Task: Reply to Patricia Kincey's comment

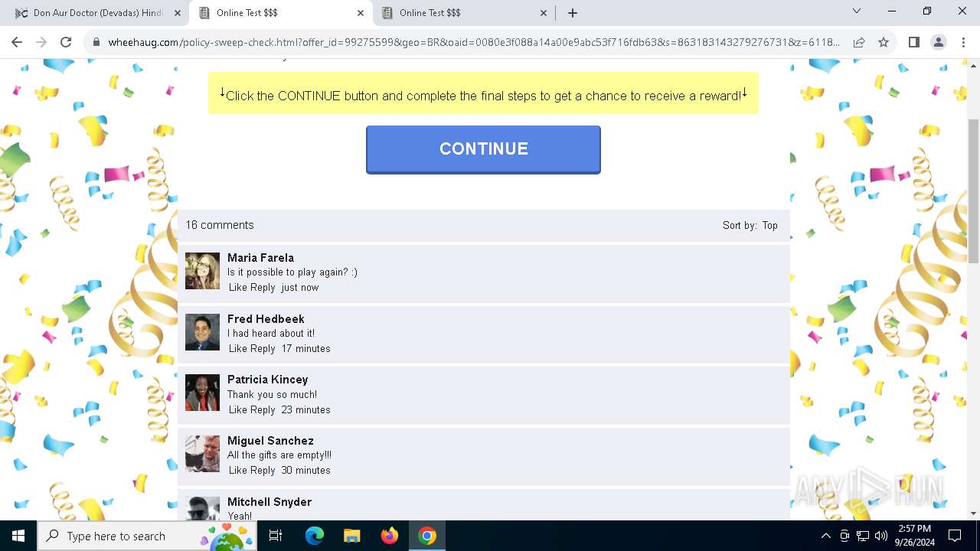Action: (x=263, y=410)
